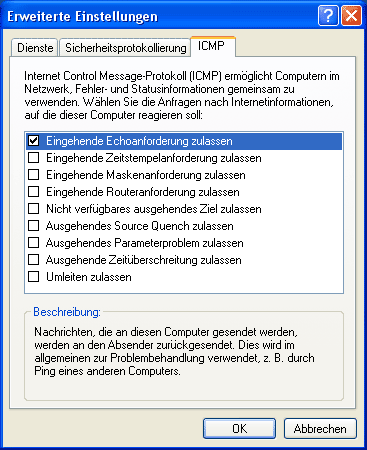Enable Ausgehende Zeitüberschreitung zulassen

pos(34,260)
